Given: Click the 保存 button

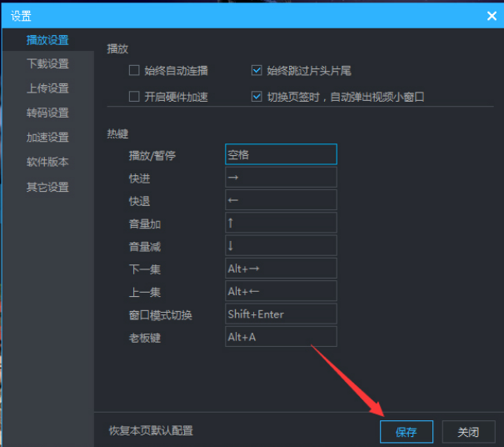Looking at the screenshot, I should point(407,432).
